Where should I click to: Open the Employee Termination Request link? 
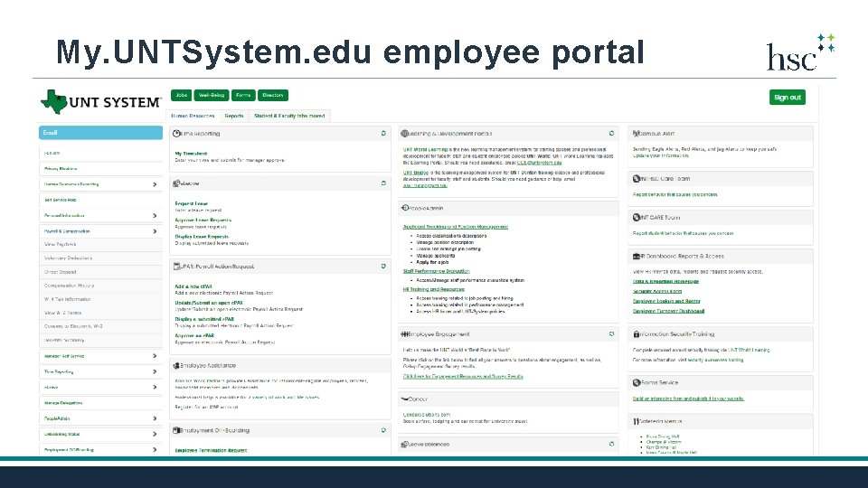(x=211, y=450)
